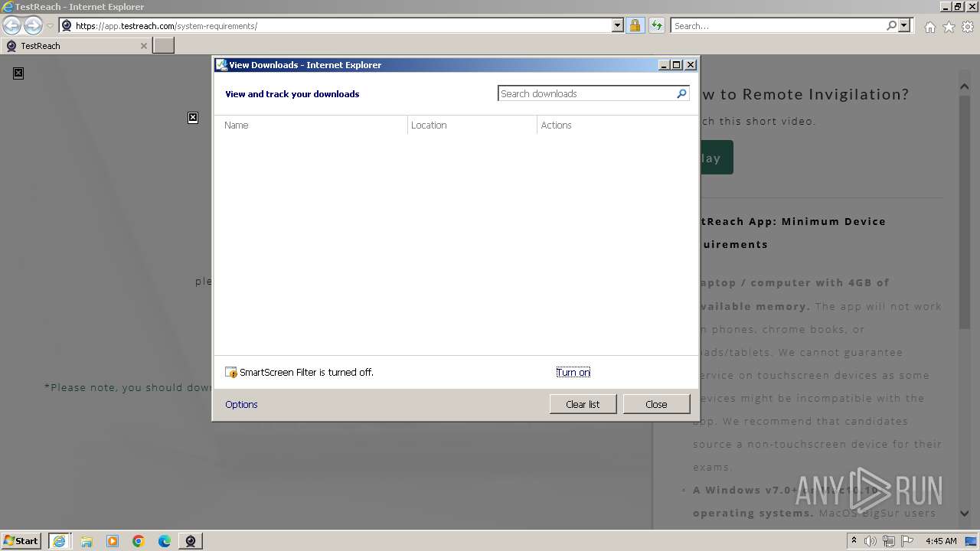This screenshot has height=551, width=980.
Task: Click the View Downloads title bar icon
Action: [x=221, y=65]
